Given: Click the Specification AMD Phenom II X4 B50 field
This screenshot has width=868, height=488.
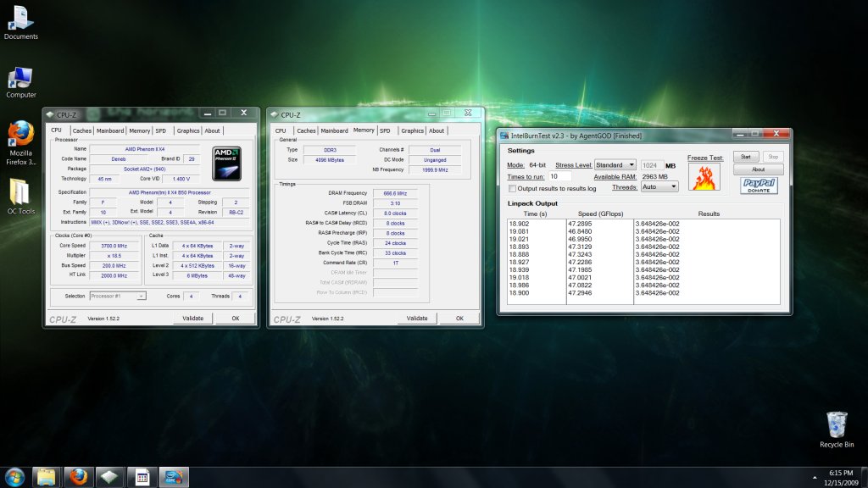Looking at the screenshot, I should point(170,192).
